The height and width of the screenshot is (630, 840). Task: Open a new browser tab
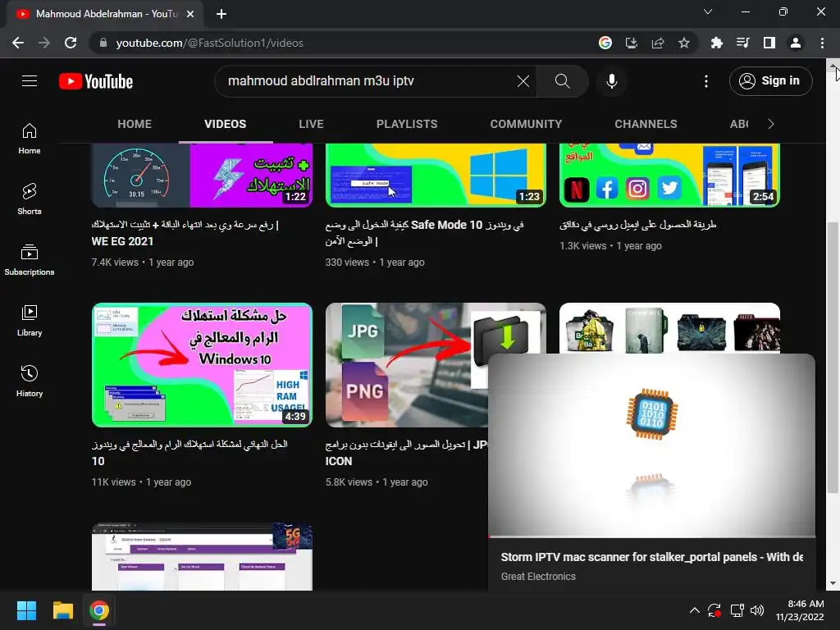click(221, 14)
